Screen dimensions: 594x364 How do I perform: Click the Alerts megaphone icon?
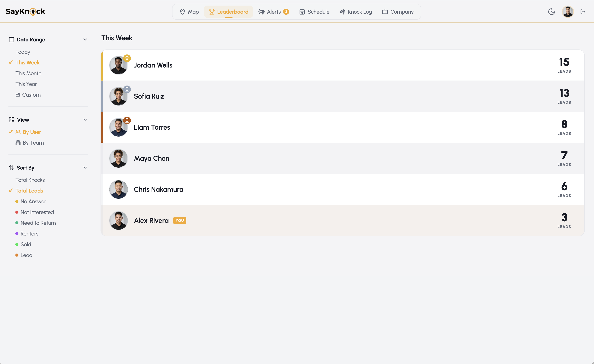coord(261,12)
